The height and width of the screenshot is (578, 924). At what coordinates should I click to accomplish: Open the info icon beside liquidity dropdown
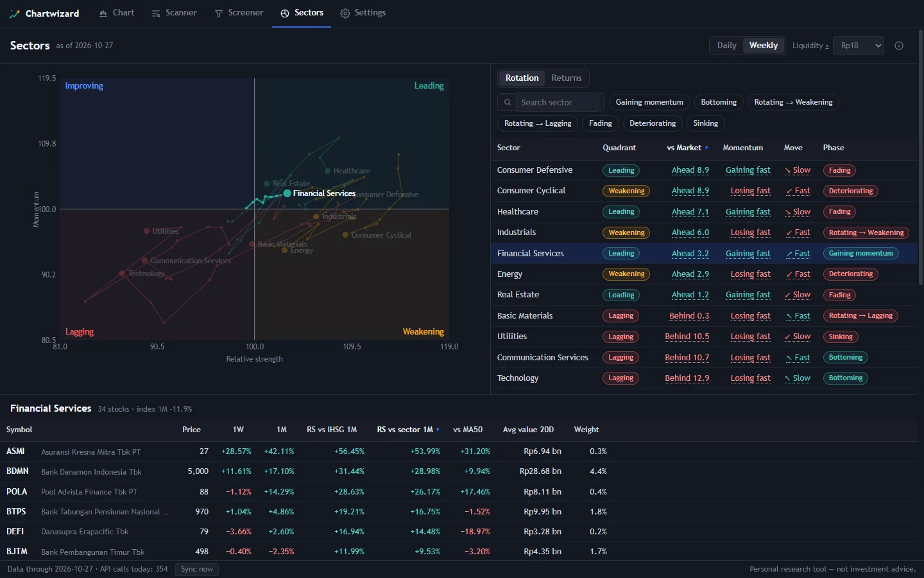899,46
